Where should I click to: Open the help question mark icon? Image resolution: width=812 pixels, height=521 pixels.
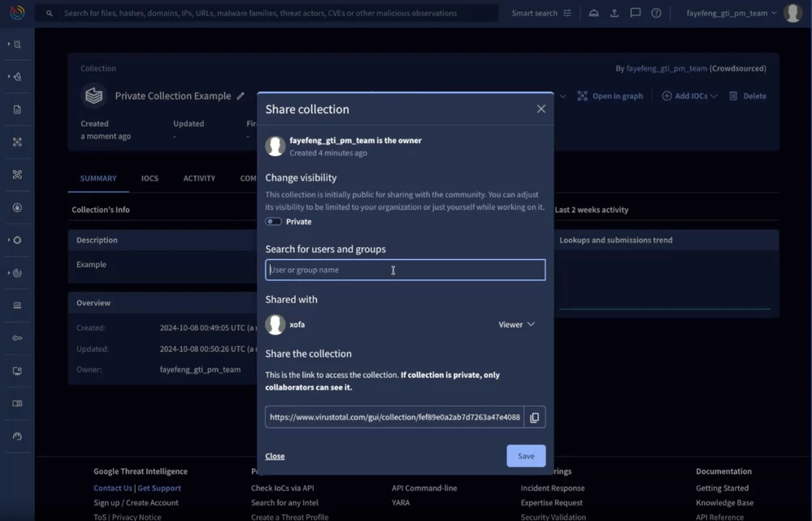click(656, 13)
